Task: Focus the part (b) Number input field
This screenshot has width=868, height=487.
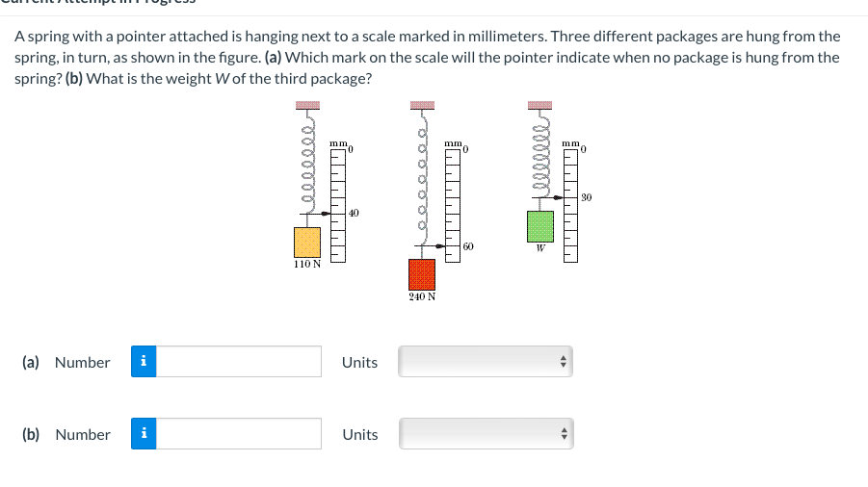Action: (x=239, y=433)
